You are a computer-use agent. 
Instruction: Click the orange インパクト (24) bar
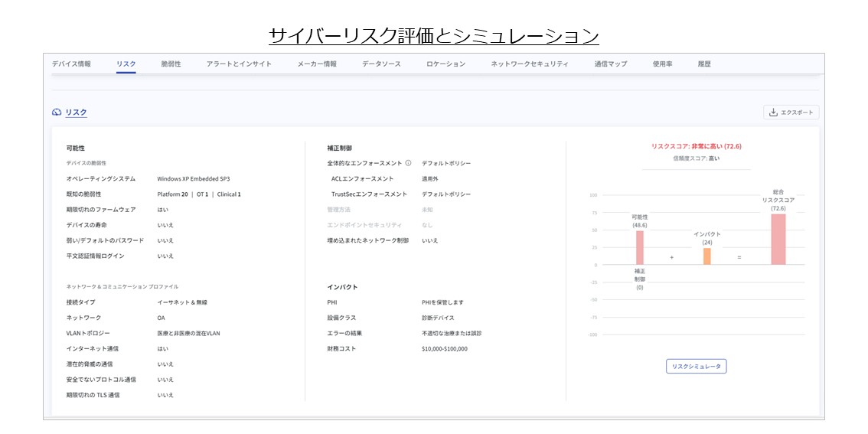(x=706, y=256)
